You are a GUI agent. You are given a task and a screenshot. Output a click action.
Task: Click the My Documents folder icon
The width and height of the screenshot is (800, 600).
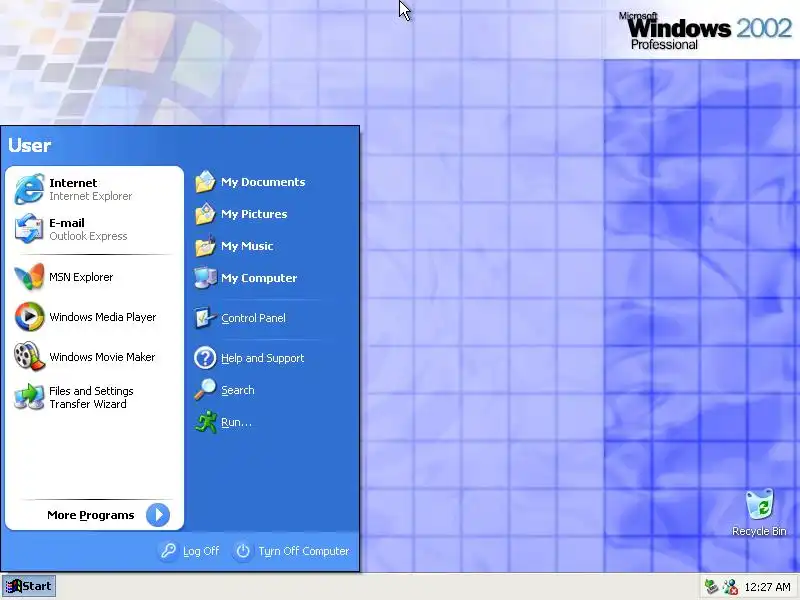point(205,182)
